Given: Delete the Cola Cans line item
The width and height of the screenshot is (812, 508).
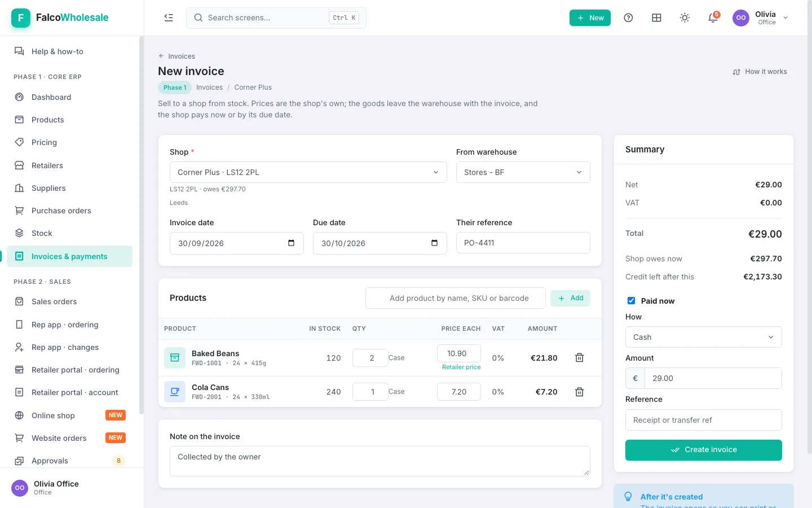Looking at the screenshot, I should [x=579, y=392].
